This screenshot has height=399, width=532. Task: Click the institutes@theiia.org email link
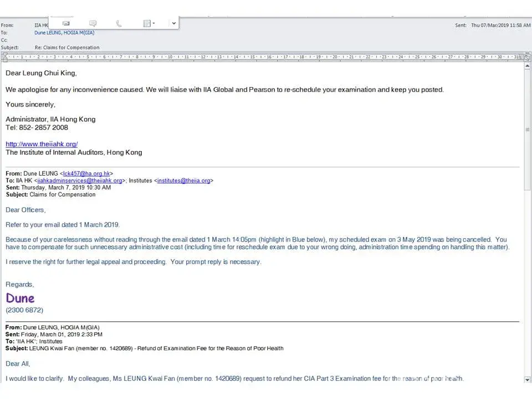[x=183, y=181]
